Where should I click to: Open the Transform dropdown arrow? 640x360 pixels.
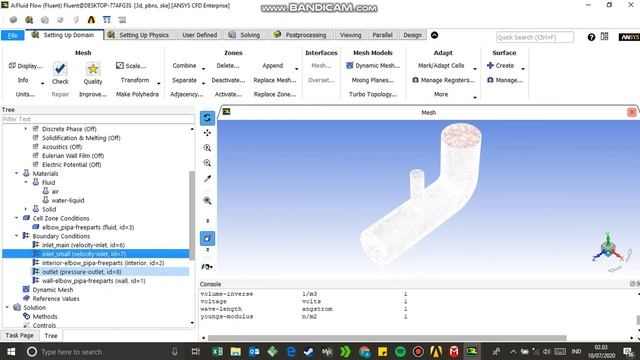point(159,83)
